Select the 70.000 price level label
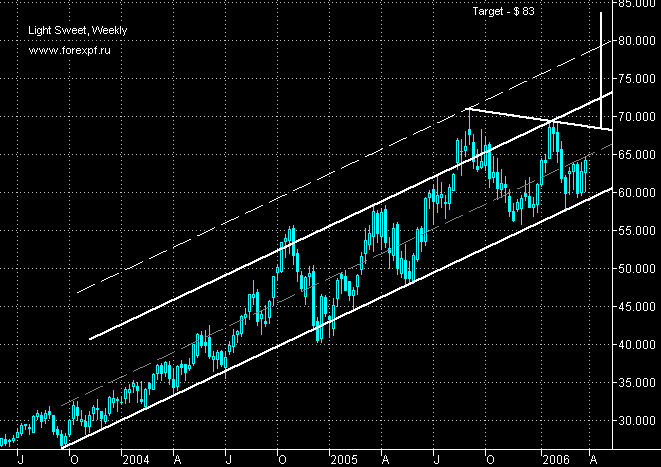 (x=637, y=117)
